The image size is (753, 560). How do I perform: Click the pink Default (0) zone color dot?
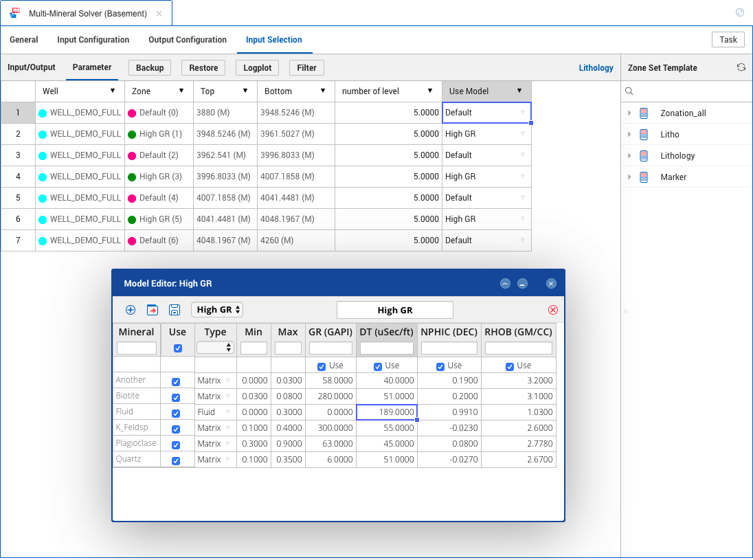[132, 113]
